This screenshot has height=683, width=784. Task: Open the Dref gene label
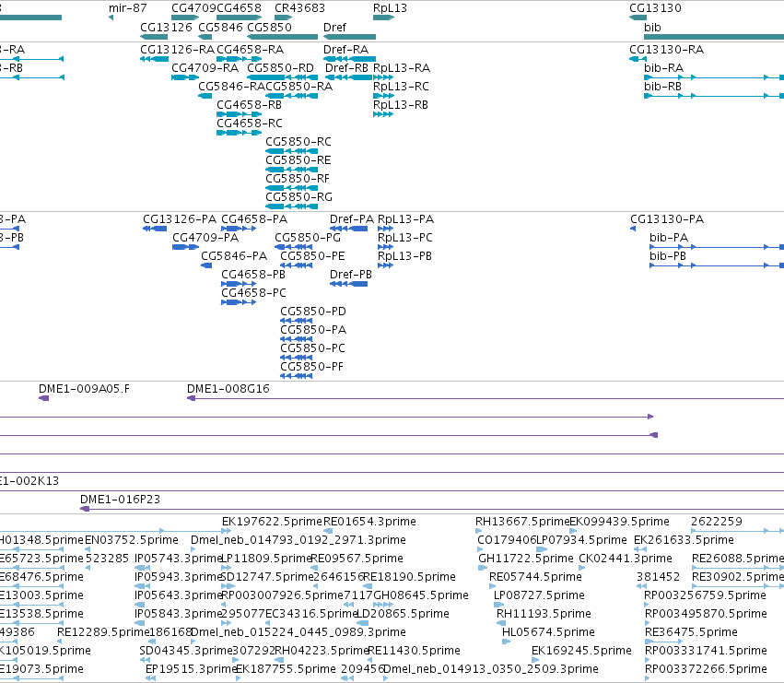(x=334, y=28)
